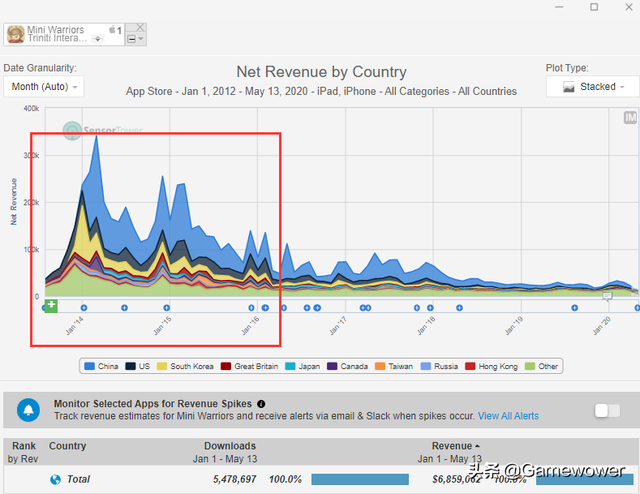The image size is (640, 494).
Task: Click the 400k y-axis label
Action: 31,109
